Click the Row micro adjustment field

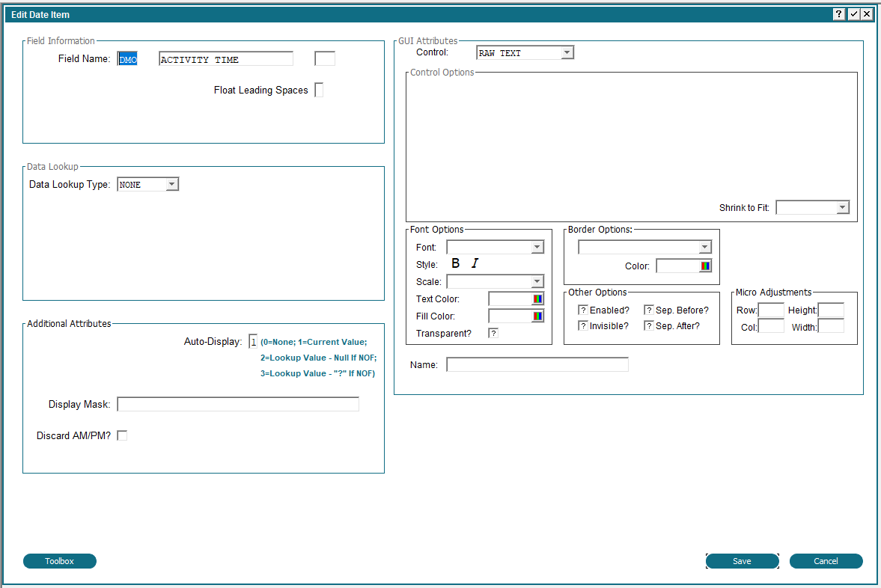[771, 310]
